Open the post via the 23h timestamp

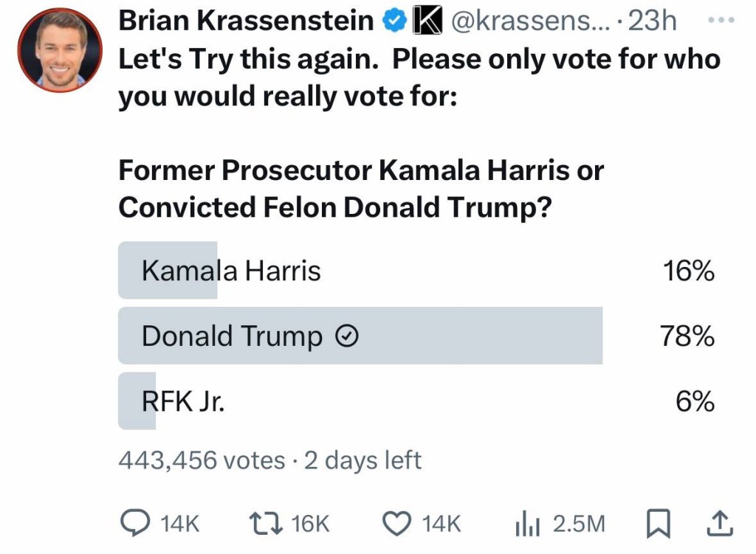pos(651,22)
